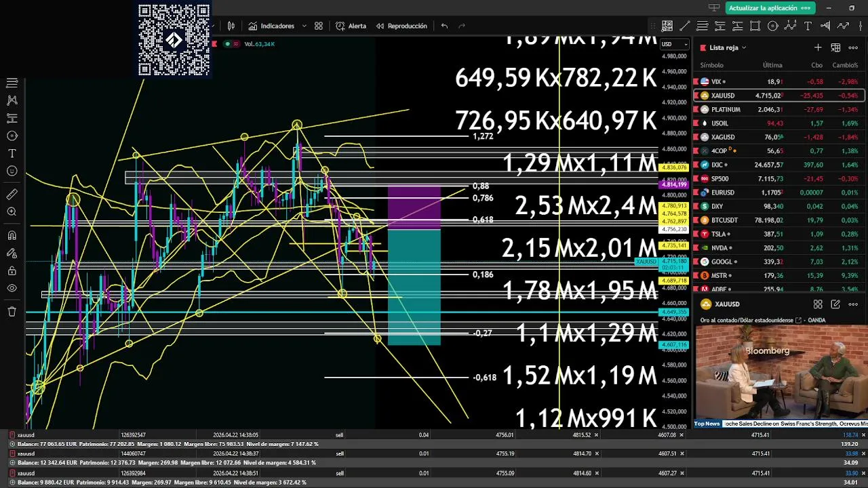Screen dimensions: 868x488
Task: Select the Text tool in left sidebar
Action: [12, 153]
